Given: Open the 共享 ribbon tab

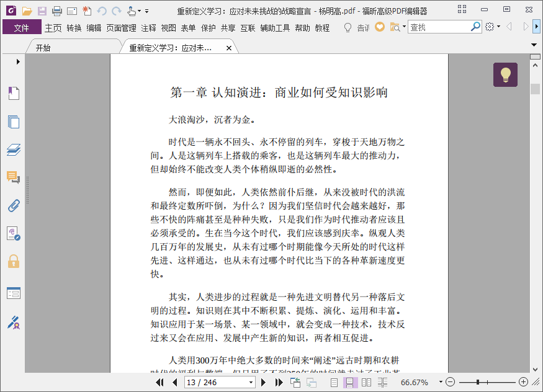Looking at the screenshot, I should [228, 28].
